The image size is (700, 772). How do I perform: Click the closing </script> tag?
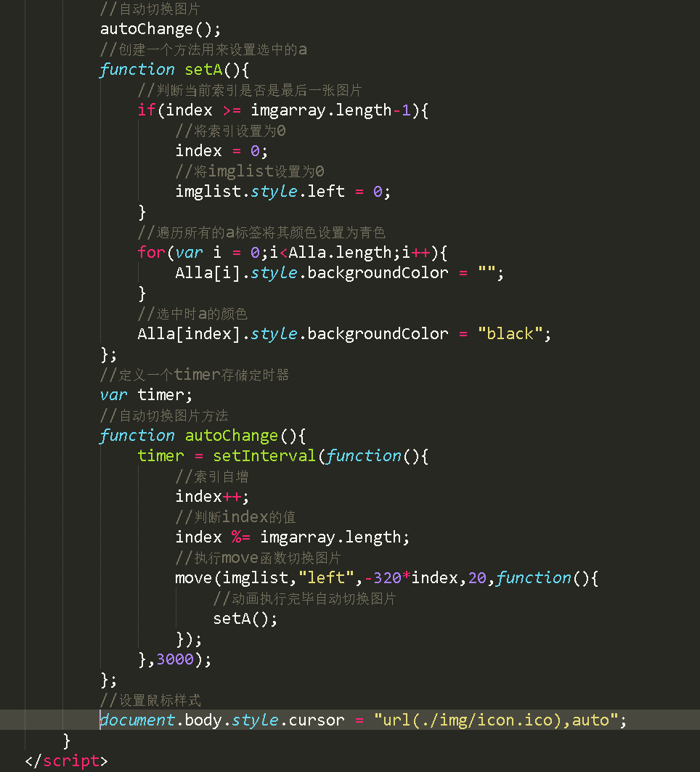pos(67,761)
